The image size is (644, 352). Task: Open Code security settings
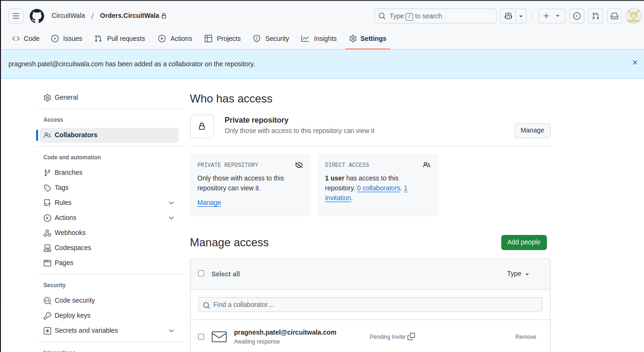109,300
